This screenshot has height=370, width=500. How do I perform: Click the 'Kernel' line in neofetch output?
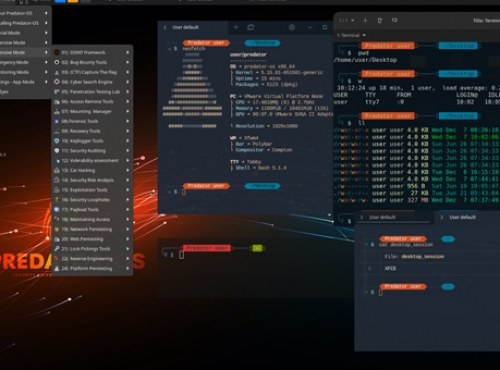(279, 72)
